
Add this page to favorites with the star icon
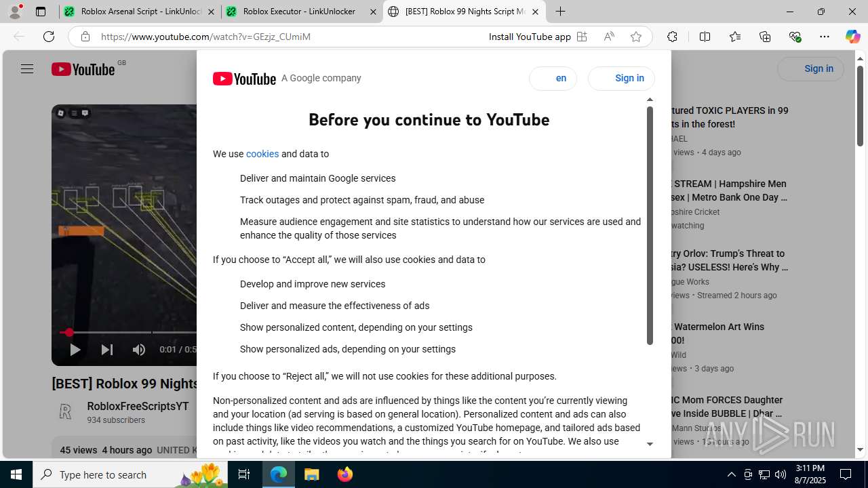click(x=636, y=37)
